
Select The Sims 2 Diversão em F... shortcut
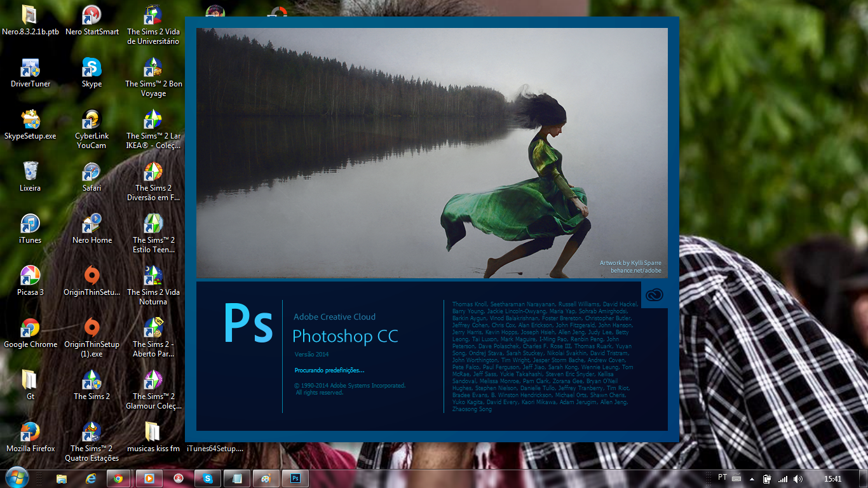pos(153,180)
